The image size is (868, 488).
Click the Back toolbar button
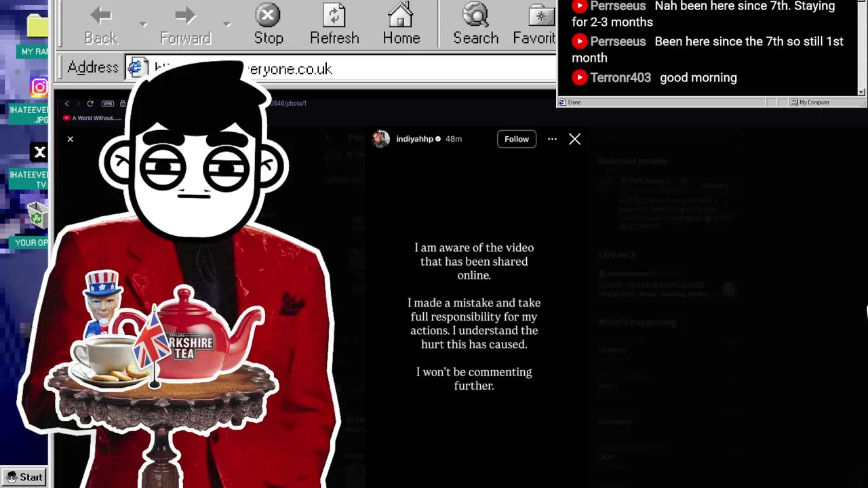[101, 25]
